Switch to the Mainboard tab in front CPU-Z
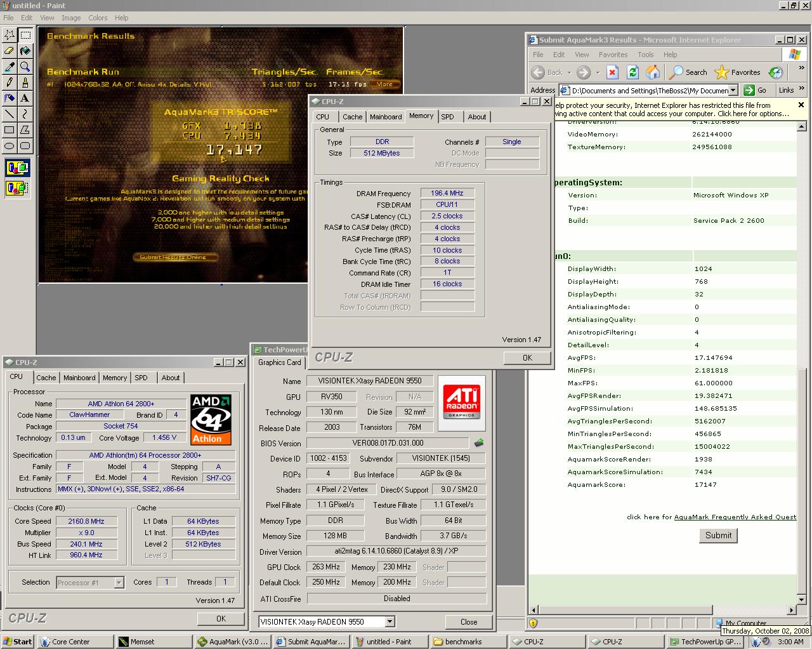812x650 pixels. [x=386, y=117]
